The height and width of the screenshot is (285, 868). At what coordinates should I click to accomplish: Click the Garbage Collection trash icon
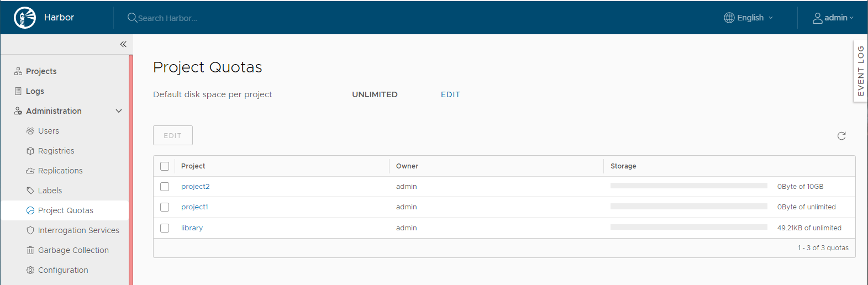point(30,250)
